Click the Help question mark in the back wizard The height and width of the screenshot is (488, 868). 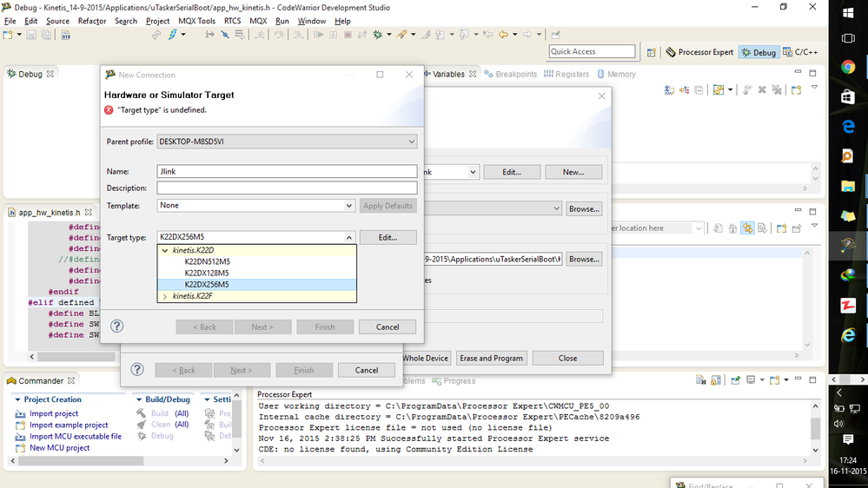pos(137,369)
